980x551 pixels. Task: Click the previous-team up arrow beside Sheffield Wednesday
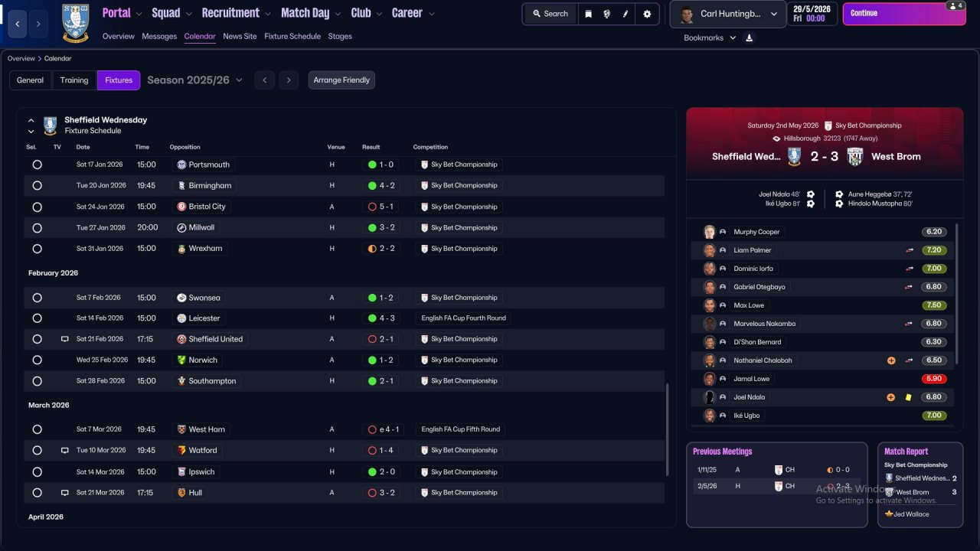pyautogui.click(x=31, y=120)
